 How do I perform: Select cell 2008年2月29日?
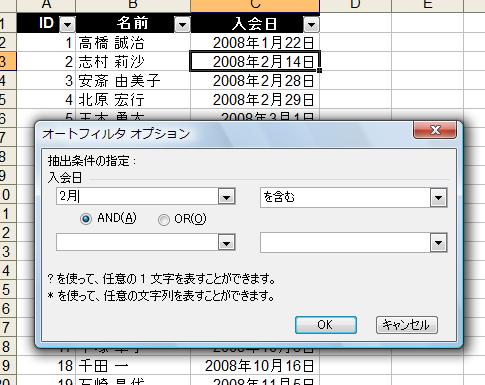(x=255, y=99)
